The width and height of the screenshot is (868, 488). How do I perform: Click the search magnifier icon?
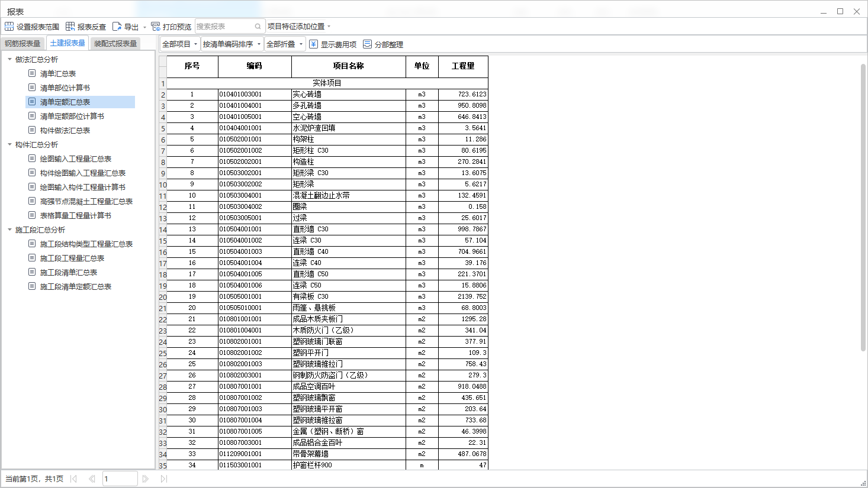click(x=258, y=27)
